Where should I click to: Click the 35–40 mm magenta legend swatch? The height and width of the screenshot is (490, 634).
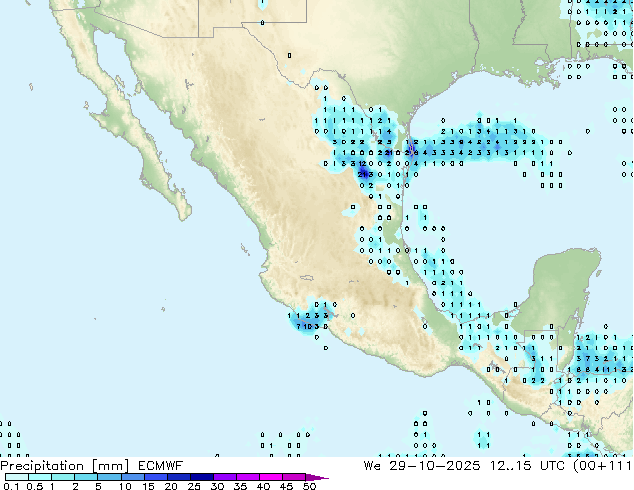click(248, 477)
